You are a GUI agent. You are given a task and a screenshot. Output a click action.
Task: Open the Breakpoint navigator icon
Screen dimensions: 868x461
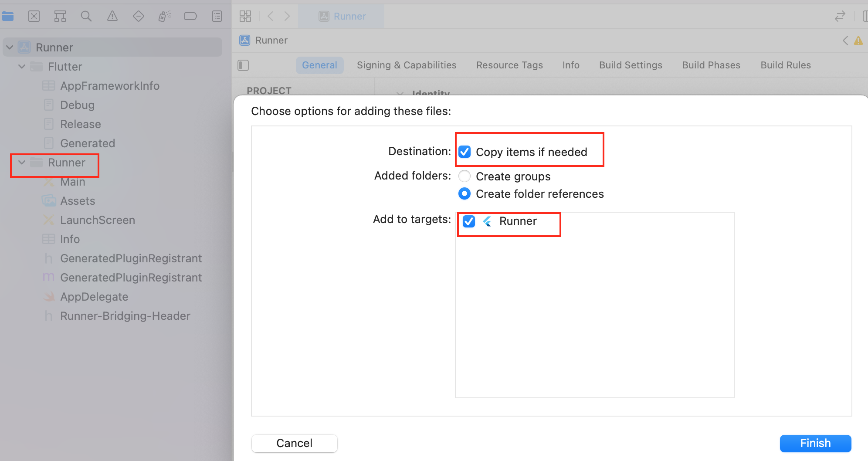tap(191, 17)
